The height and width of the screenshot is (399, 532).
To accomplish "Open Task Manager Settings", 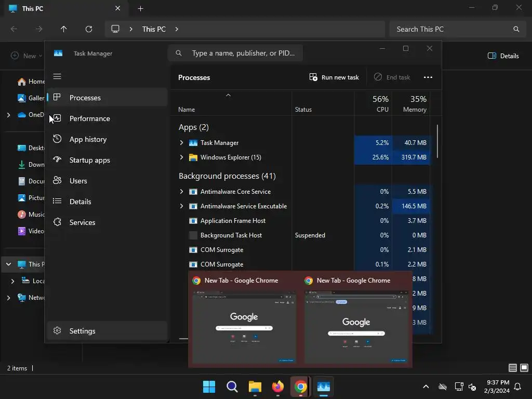I will pyautogui.click(x=107, y=331).
